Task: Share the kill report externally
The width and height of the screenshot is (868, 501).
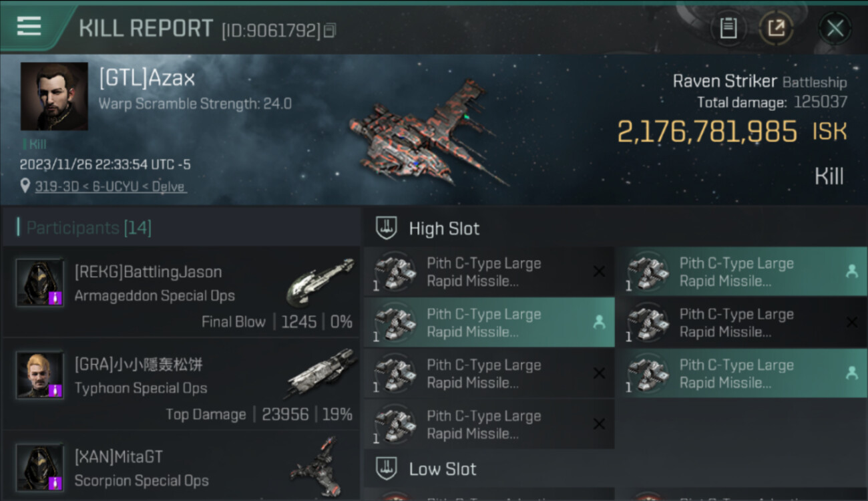Action: pyautogui.click(x=776, y=29)
